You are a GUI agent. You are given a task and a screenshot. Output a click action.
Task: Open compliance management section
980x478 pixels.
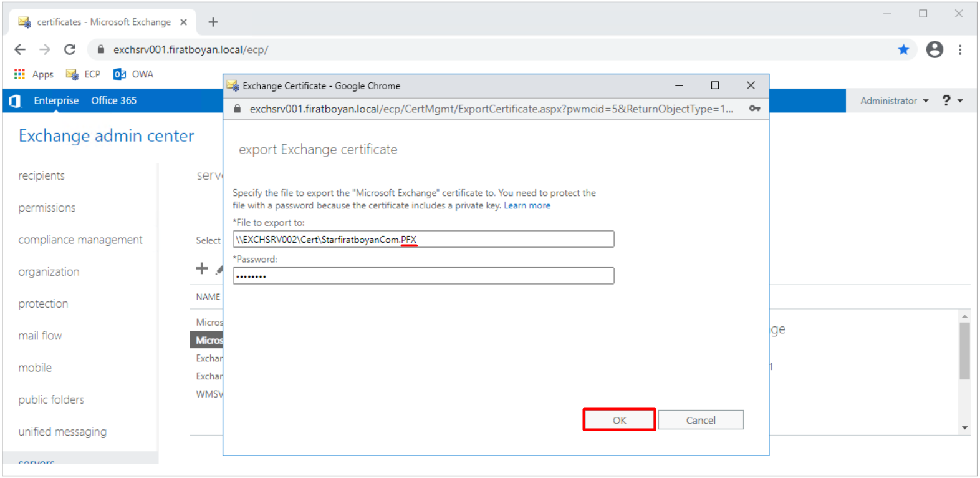(80, 240)
